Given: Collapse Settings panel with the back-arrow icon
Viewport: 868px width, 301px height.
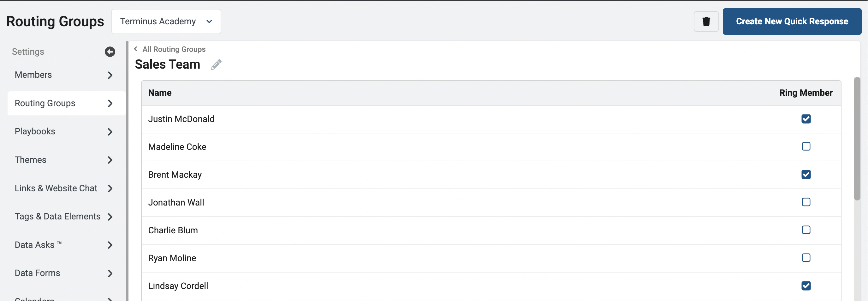Looking at the screenshot, I should pos(110,52).
